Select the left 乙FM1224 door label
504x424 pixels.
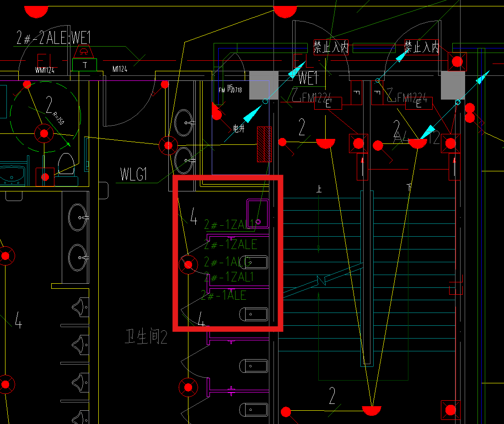pos(311,96)
